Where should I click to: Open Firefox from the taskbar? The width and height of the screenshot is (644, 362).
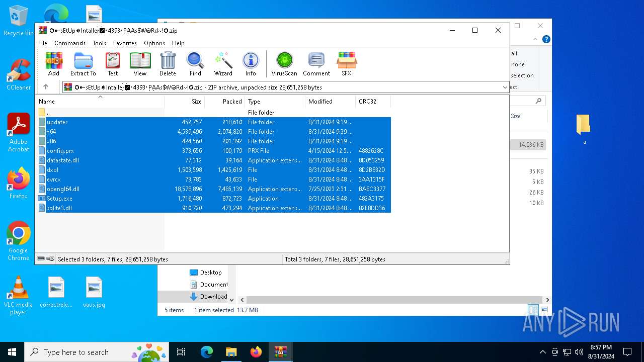click(256, 352)
